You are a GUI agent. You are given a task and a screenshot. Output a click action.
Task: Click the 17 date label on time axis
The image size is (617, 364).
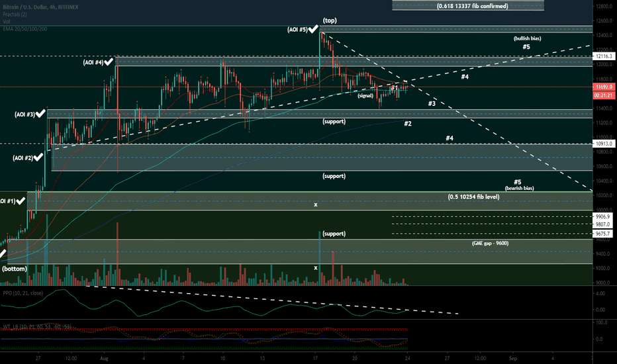click(315, 359)
